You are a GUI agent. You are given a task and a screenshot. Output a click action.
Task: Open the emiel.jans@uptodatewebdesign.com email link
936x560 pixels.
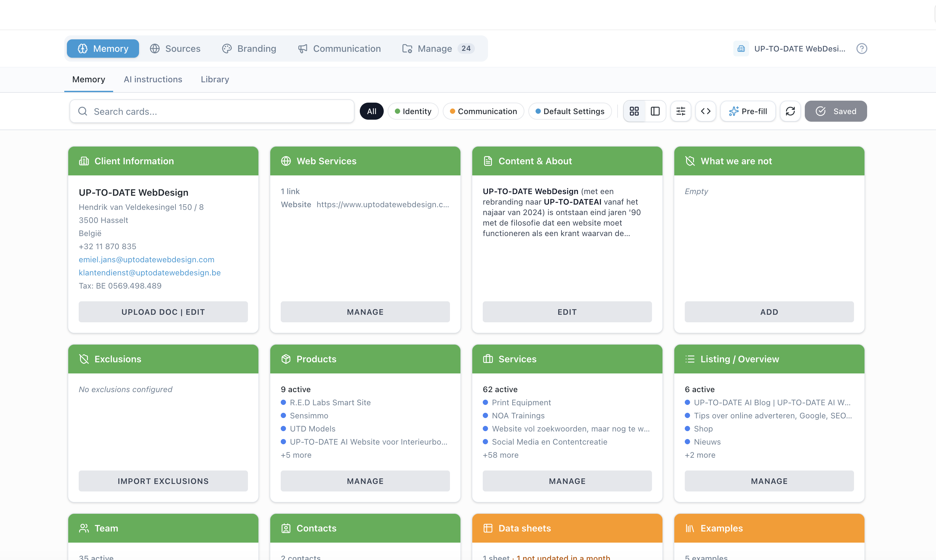tap(147, 260)
